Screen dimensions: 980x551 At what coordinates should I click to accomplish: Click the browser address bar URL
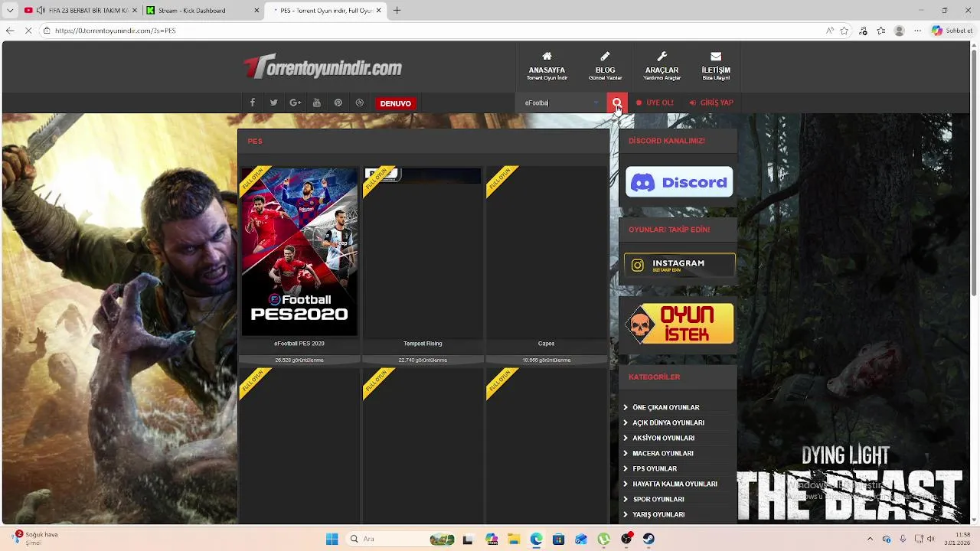pyautogui.click(x=115, y=31)
